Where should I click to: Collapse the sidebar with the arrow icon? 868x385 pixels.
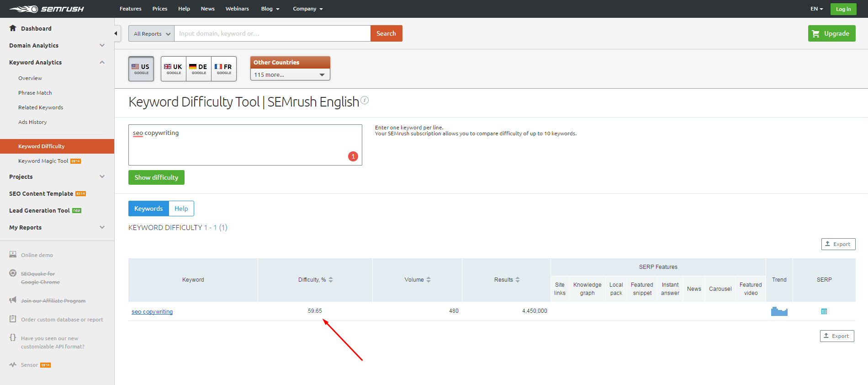(x=116, y=33)
